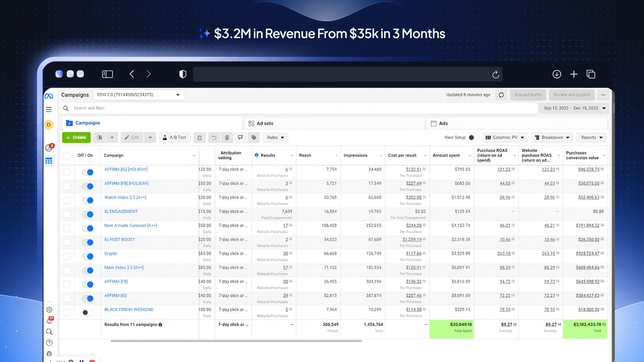Click the undo arrow icon in toolbar
The image size is (644, 362).
point(214,138)
